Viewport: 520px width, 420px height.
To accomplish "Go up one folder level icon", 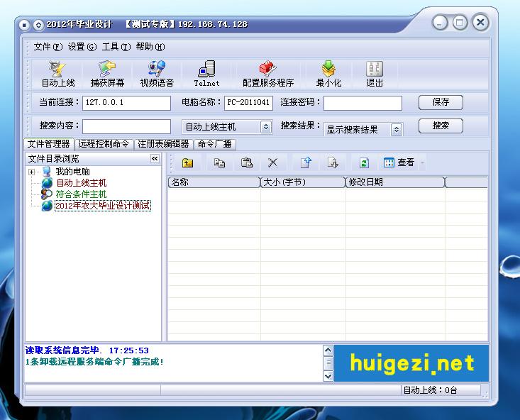I will 188,162.
